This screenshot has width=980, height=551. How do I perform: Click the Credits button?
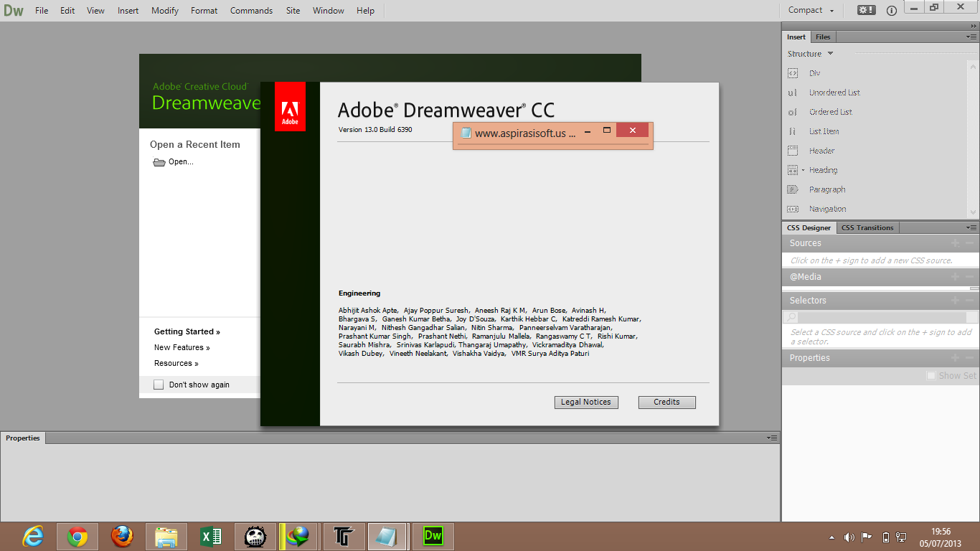666,402
